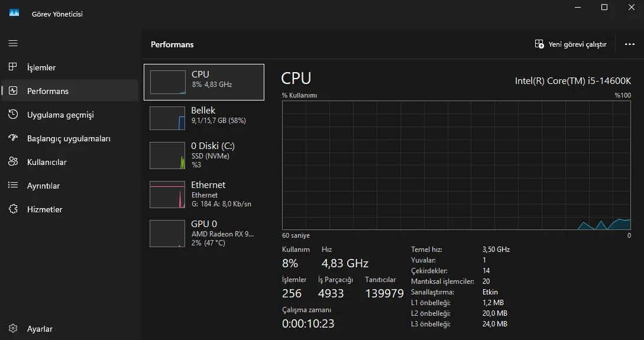Screen dimensions: 644x340
Task: Maximize the Görev Yöneticisi window
Action: [x=604, y=7]
